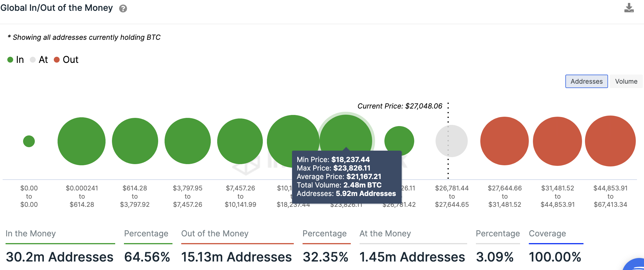
Task: Click the 100.00% coverage value
Action: pos(555,257)
